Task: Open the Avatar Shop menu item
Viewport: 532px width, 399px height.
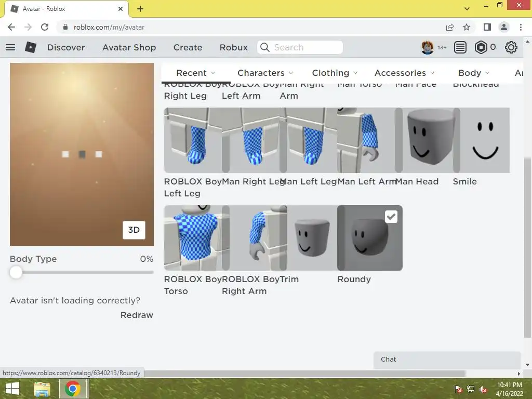Action: point(129,47)
